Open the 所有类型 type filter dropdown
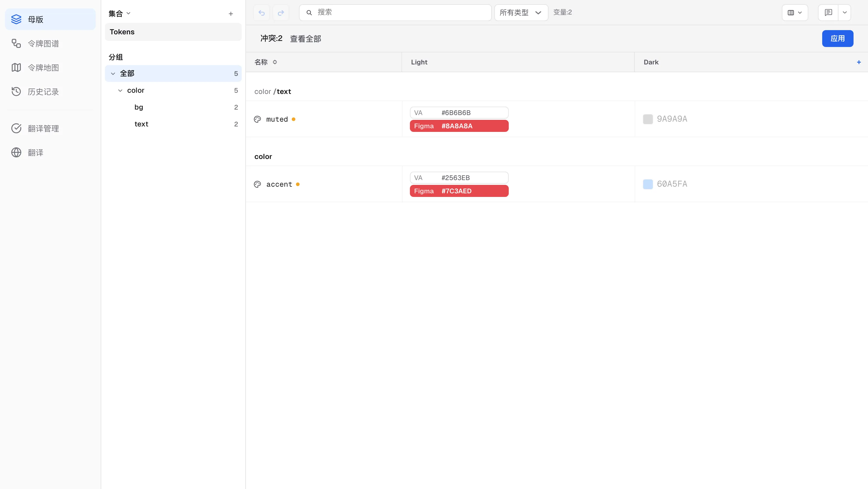868x489 pixels. (521, 12)
